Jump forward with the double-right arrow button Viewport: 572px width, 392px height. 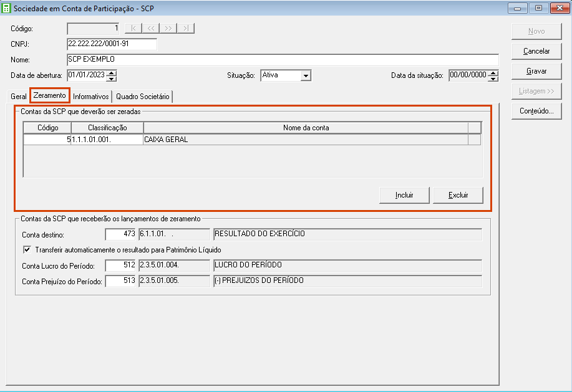point(168,29)
